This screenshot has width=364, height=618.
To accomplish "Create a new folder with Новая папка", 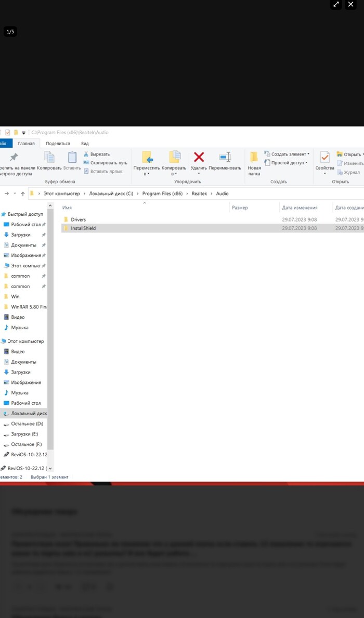I will pos(254,163).
